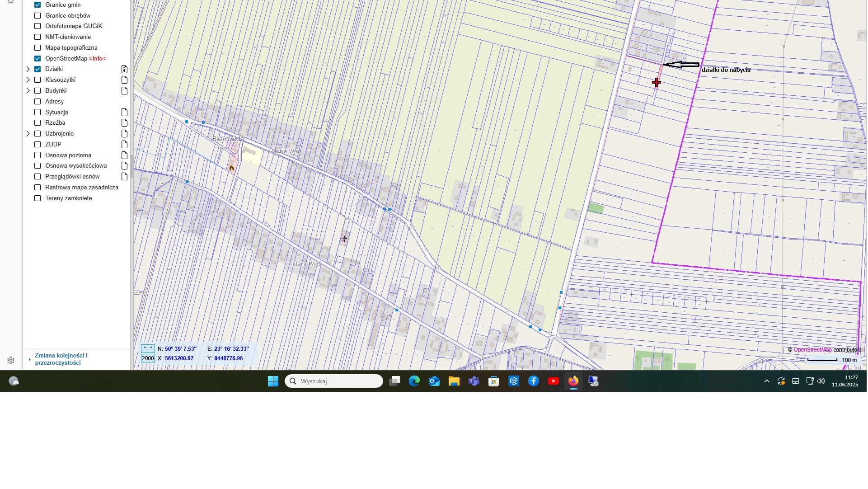
Task: Uncheck the OpenStreetMap layer checkbox
Action: (38, 59)
